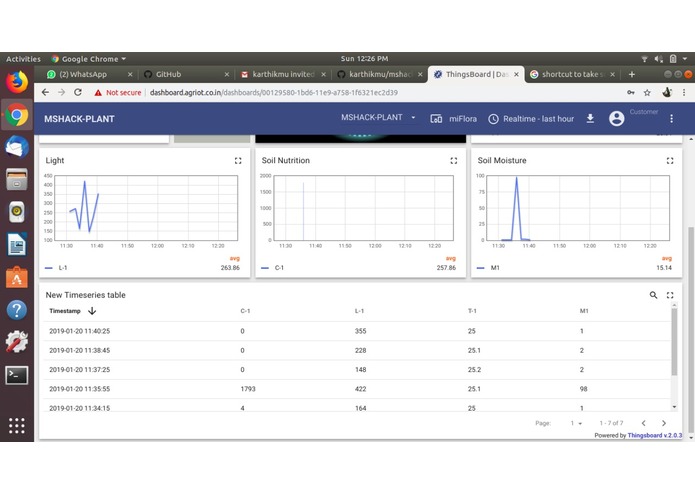Viewport: 695px width, 494px height.
Task: Click the address bar URL
Action: tap(273, 93)
